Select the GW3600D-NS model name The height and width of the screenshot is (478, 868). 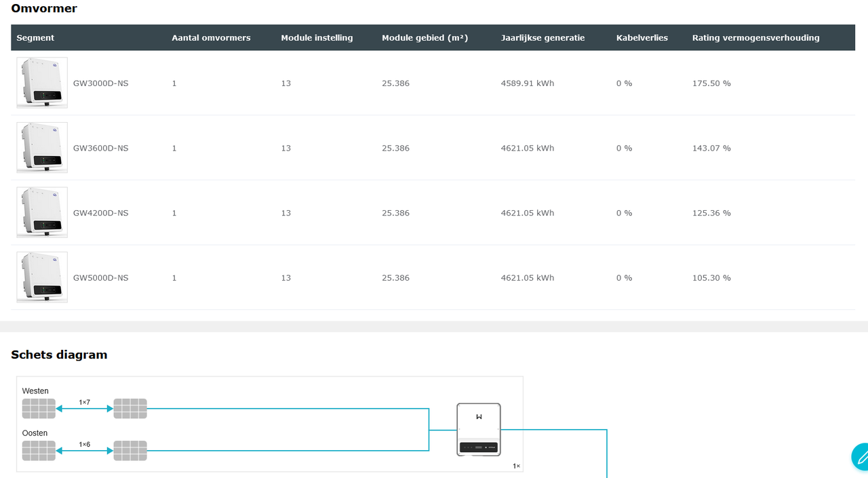tap(100, 148)
